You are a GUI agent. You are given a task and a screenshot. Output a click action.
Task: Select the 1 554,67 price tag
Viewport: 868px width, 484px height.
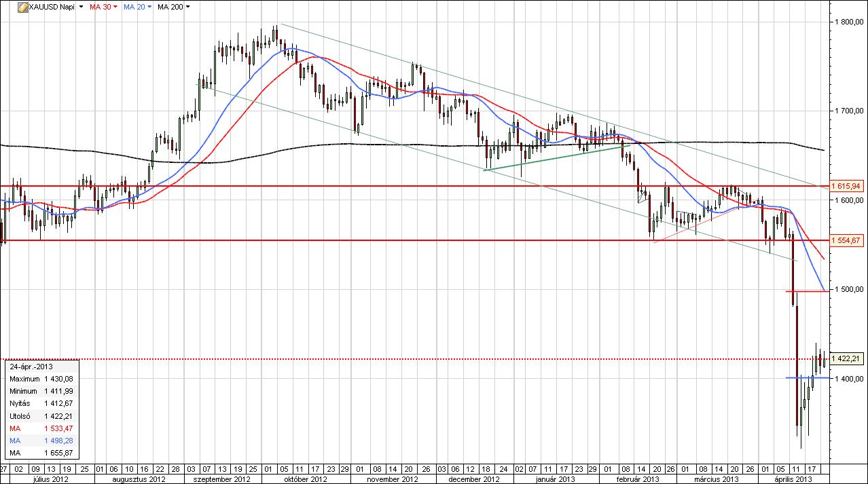pos(846,240)
